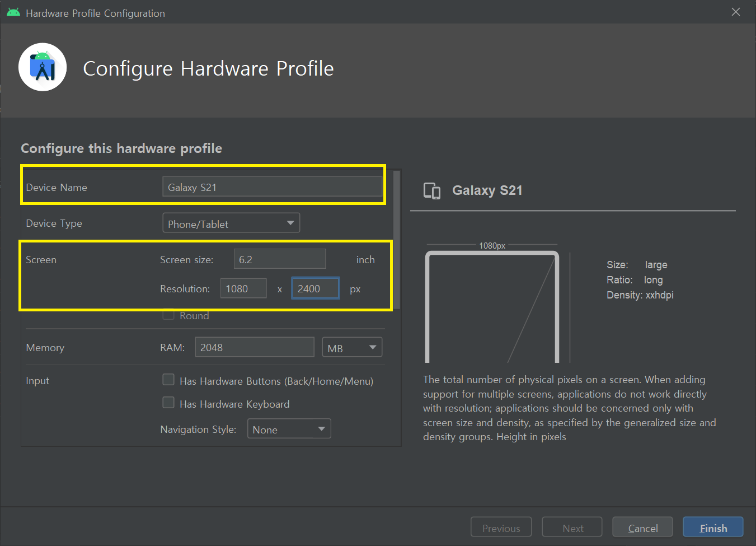Check Has Hardware Buttons option
756x546 pixels.
(168, 380)
